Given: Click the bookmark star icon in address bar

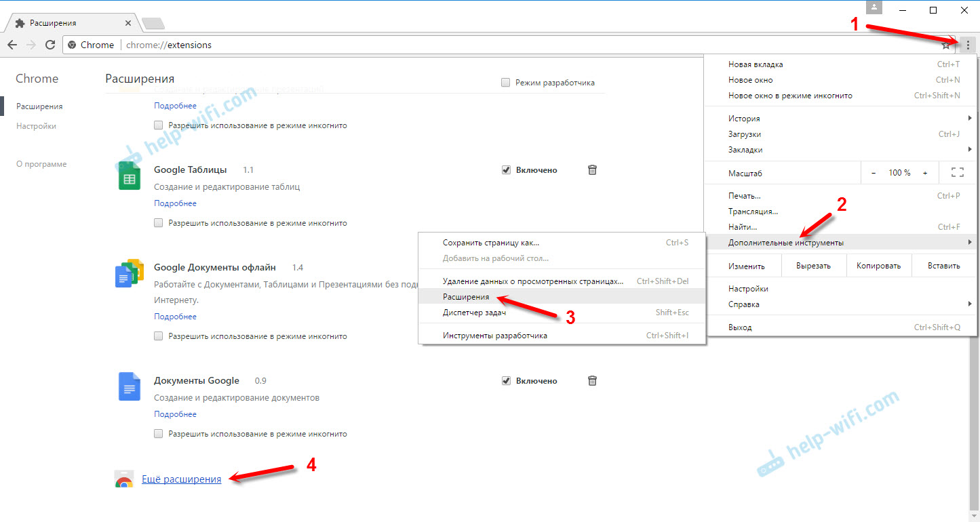Looking at the screenshot, I should coord(946,45).
